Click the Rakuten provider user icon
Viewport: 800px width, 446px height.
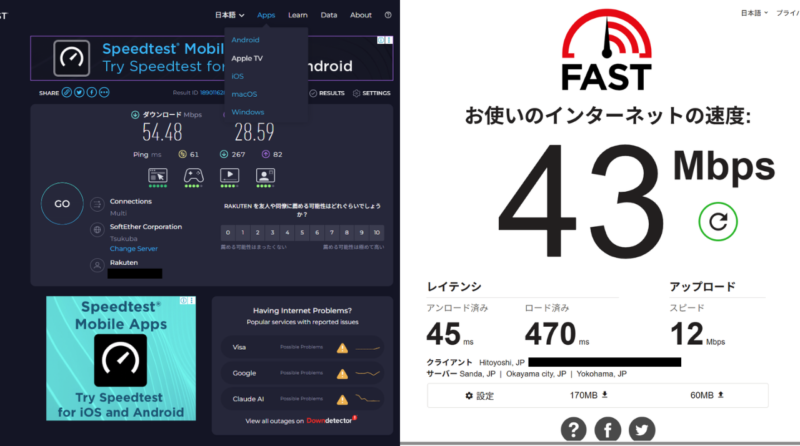[x=97, y=265]
